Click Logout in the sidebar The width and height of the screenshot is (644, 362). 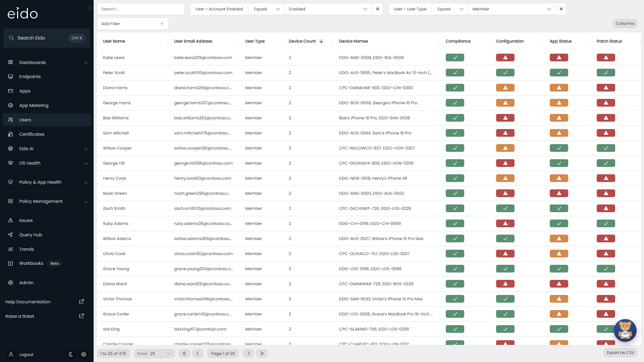[26, 355]
